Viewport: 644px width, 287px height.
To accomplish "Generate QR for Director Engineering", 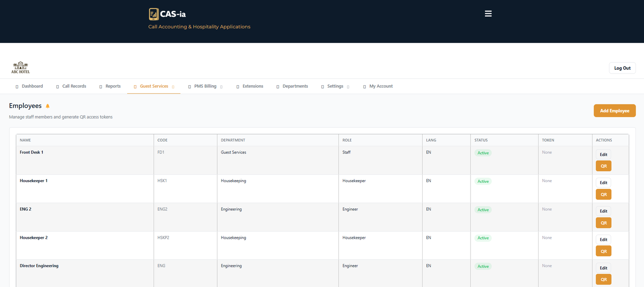I will click(603, 279).
